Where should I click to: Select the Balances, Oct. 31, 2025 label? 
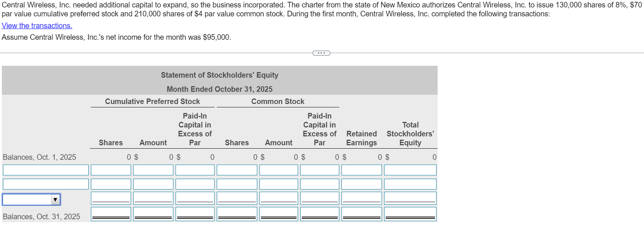[x=41, y=217]
